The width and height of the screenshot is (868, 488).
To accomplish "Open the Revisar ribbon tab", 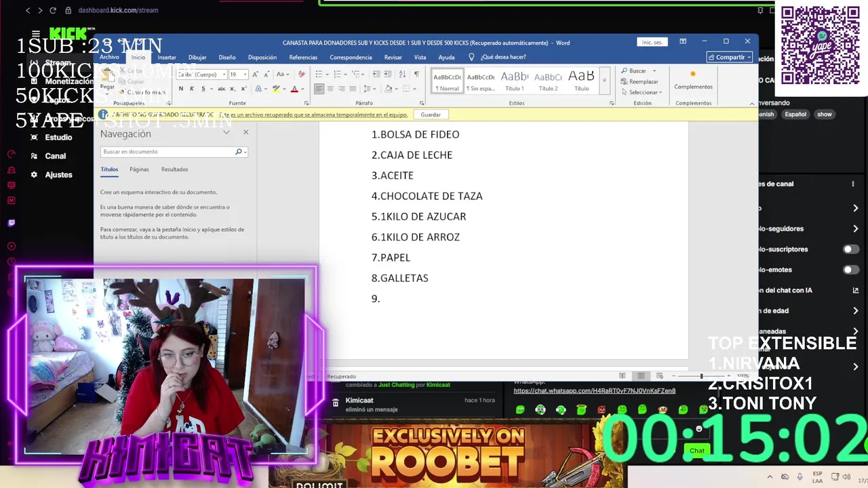I will (393, 58).
